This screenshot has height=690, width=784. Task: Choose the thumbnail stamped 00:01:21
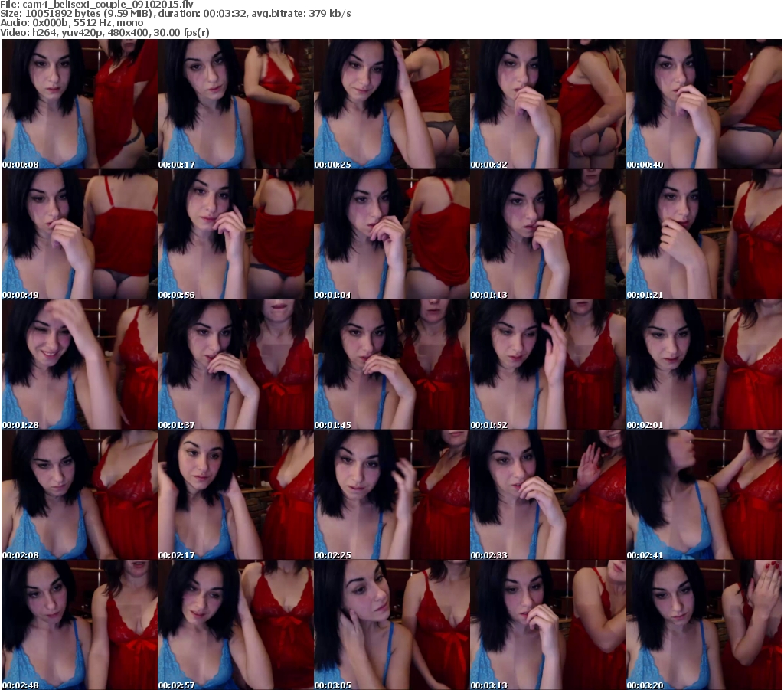pyautogui.click(x=704, y=234)
